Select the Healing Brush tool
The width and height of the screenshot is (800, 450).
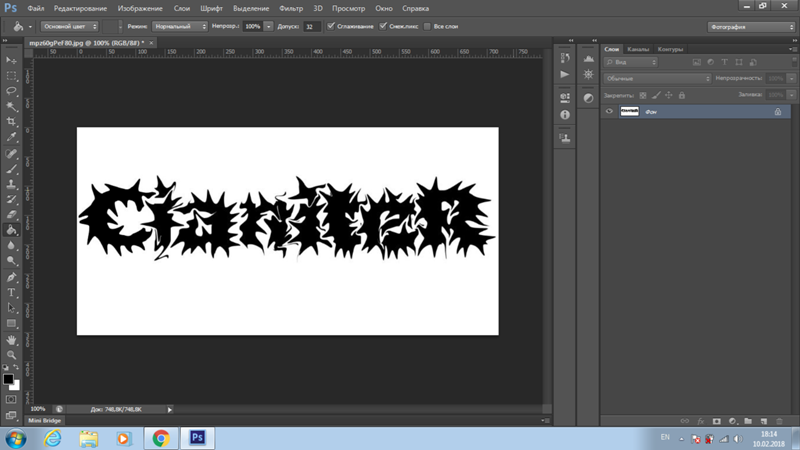(11, 153)
